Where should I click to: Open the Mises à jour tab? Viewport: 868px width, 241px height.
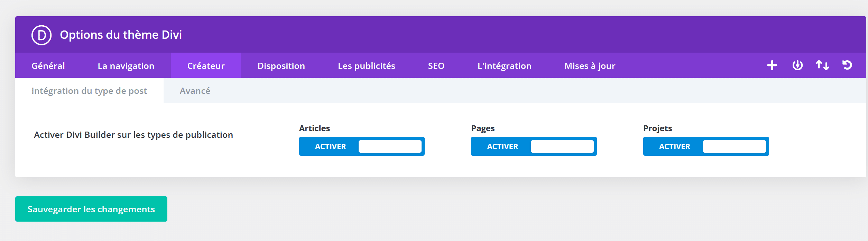pyautogui.click(x=590, y=65)
